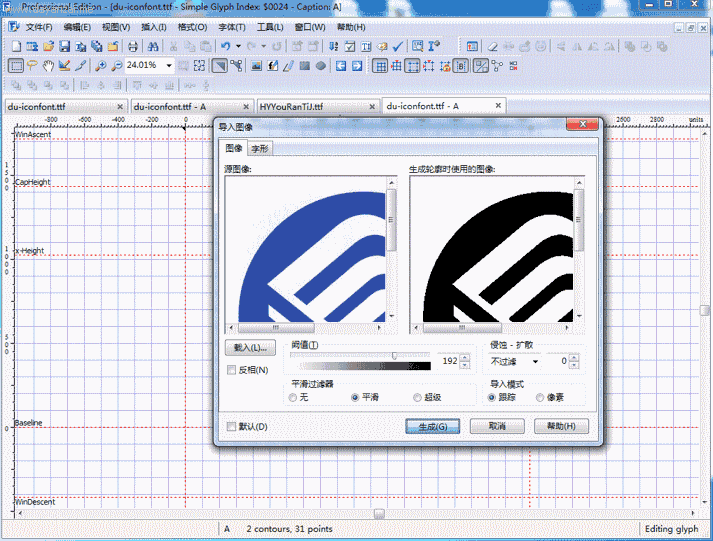The image size is (713, 541).
Task: Select the 平滑 smoothing filter radio
Action: (x=355, y=397)
